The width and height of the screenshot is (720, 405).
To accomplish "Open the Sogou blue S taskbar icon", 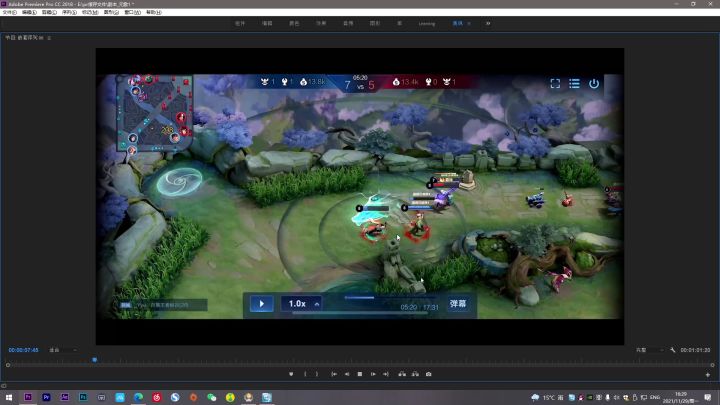I will click(x=175, y=397).
